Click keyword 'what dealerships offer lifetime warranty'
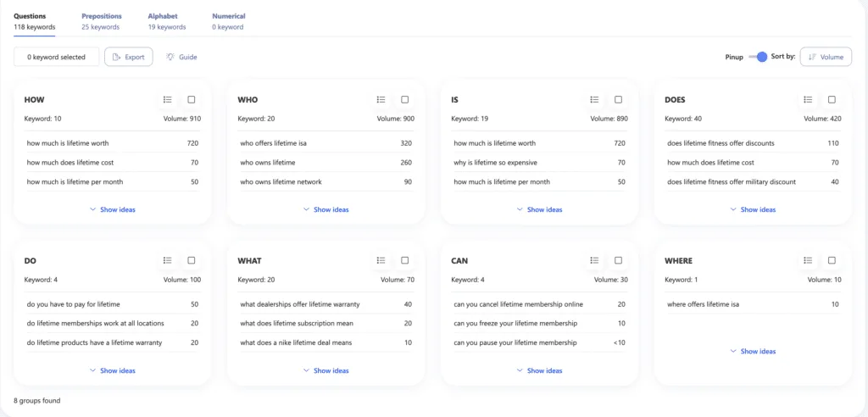The height and width of the screenshot is (417, 868). click(x=300, y=304)
